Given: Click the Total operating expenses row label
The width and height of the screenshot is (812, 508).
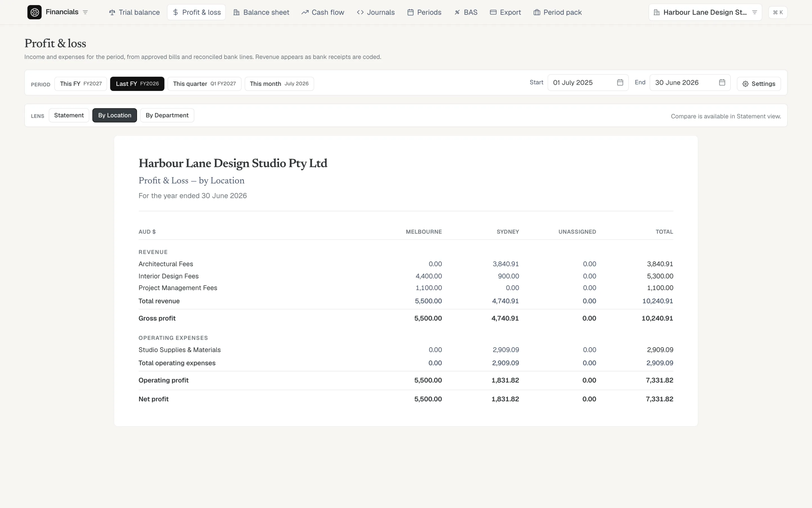Looking at the screenshot, I should pyautogui.click(x=177, y=363).
